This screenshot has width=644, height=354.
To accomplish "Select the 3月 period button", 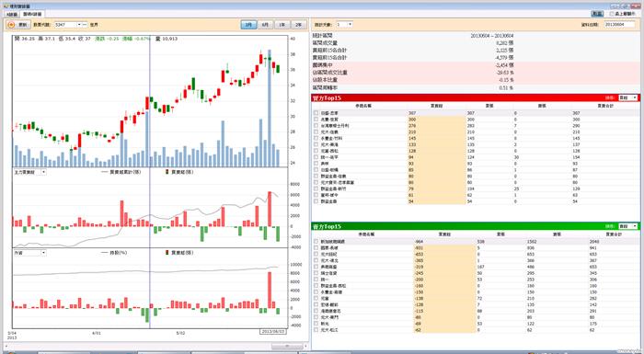I will (248, 25).
